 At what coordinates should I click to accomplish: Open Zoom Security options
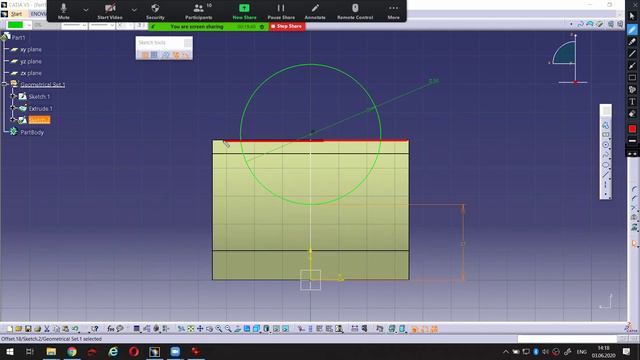pyautogui.click(x=155, y=11)
